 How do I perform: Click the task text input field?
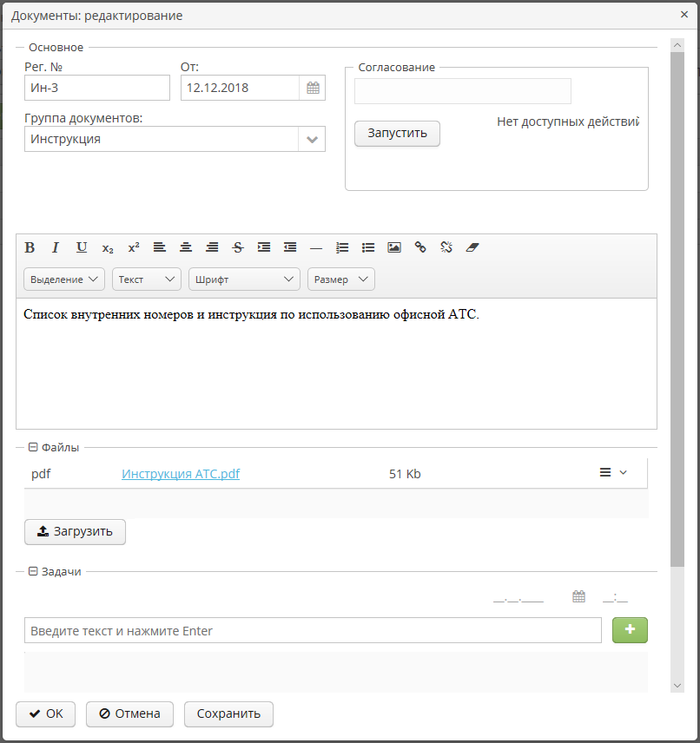313,631
